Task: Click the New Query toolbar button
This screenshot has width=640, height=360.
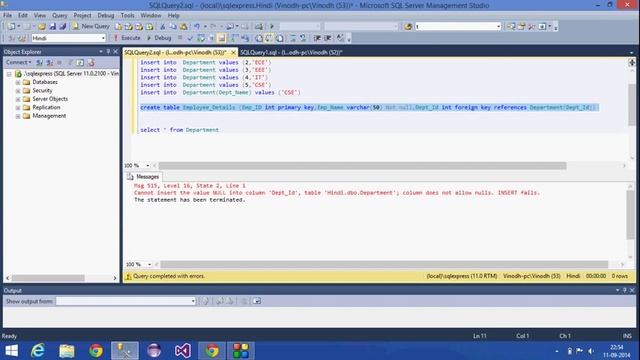Action: (91, 26)
